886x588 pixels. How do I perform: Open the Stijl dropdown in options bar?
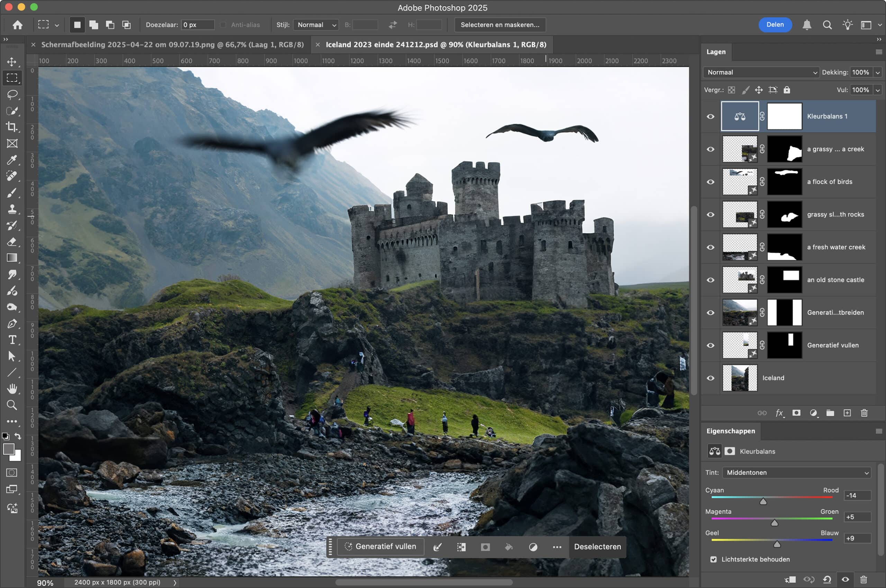click(316, 25)
